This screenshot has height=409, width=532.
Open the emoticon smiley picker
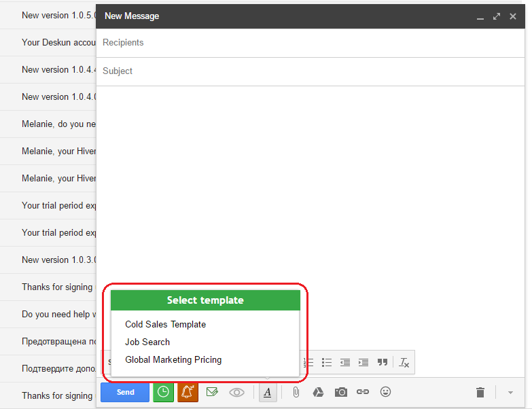[x=385, y=392]
